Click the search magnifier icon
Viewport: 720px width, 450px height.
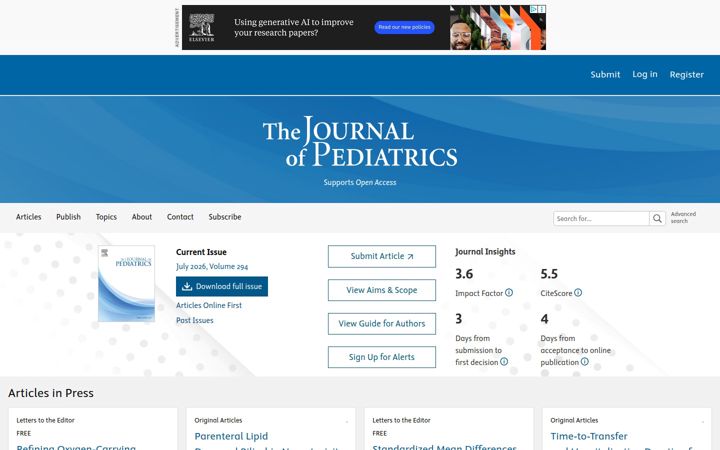pos(658,219)
